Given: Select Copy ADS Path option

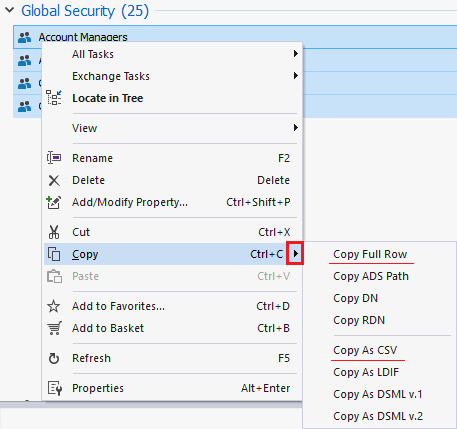Looking at the screenshot, I should pos(371,276).
